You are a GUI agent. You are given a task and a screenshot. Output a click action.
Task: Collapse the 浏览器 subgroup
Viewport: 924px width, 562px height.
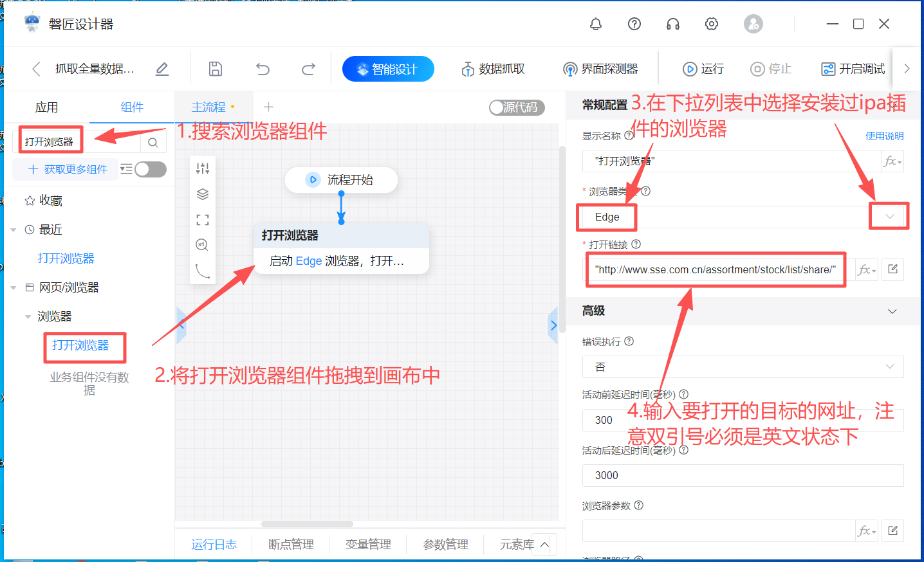pos(28,316)
